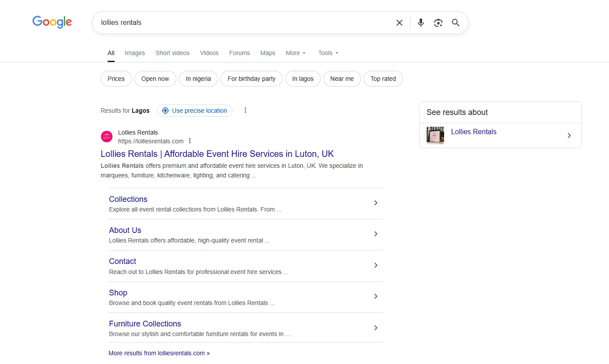609x364 pixels.
Task: Open the Maps tab
Action: click(x=268, y=53)
